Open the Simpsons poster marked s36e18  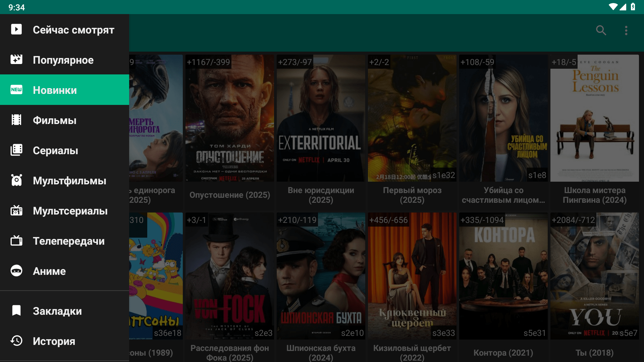click(156, 276)
